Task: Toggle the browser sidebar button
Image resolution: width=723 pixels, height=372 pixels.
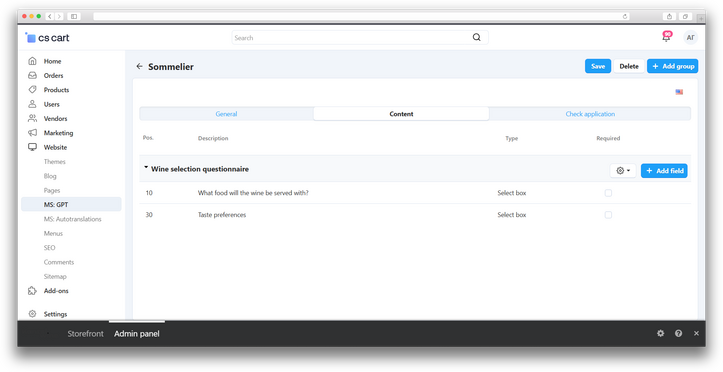Action: 74,16
